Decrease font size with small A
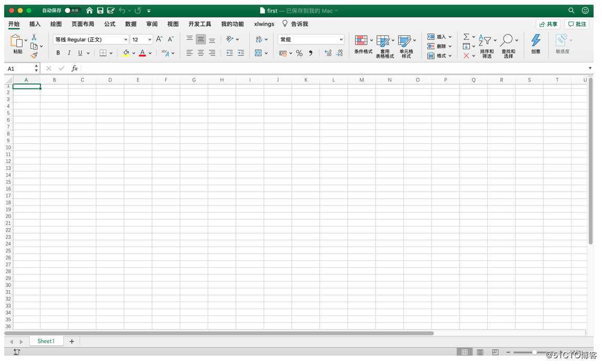Viewport: 602px width, 364px height. pos(171,39)
